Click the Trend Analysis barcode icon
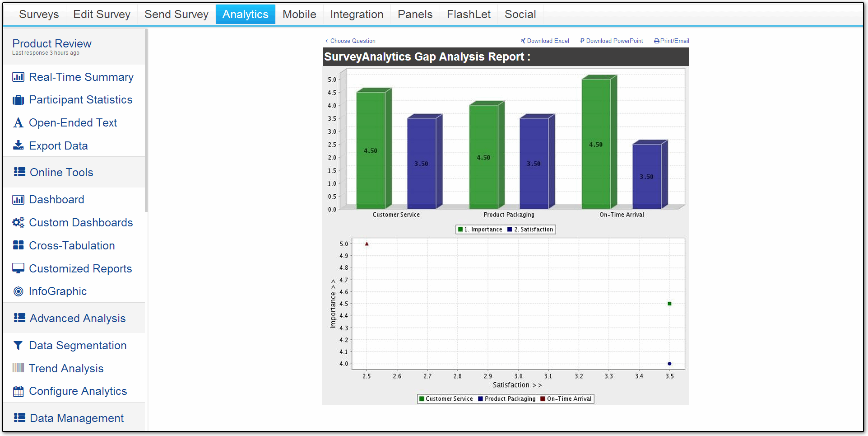 (18, 368)
